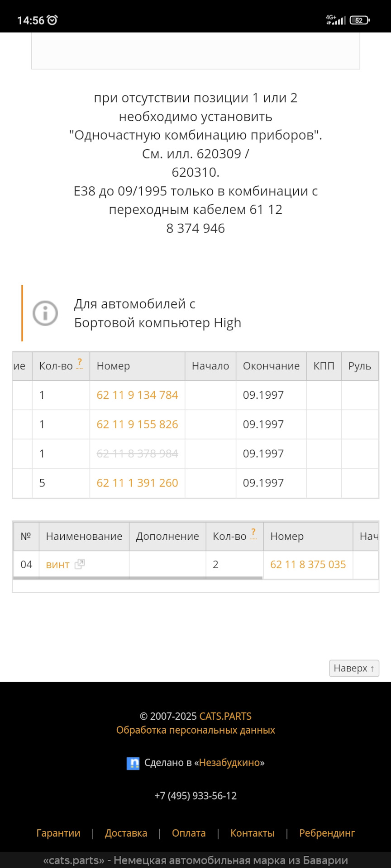Open part number 62 11 8 375 035

[x=308, y=564]
